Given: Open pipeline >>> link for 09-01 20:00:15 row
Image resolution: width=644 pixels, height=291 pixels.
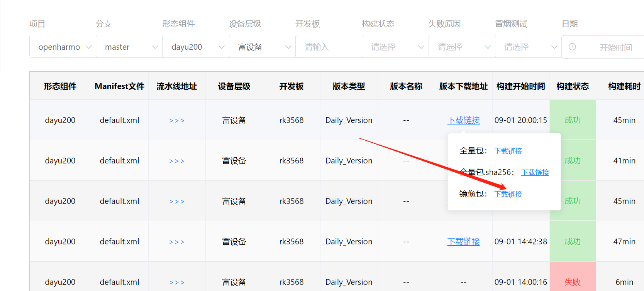Looking at the screenshot, I should (177, 120).
